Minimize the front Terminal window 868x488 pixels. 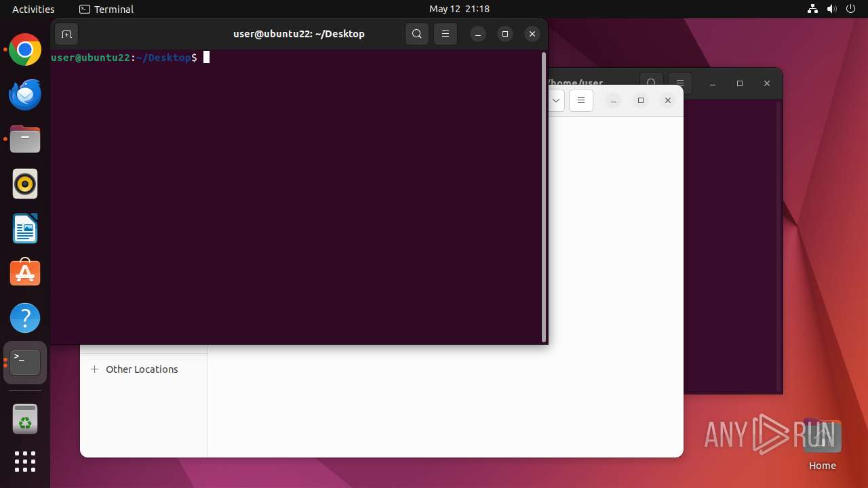coord(478,34)
